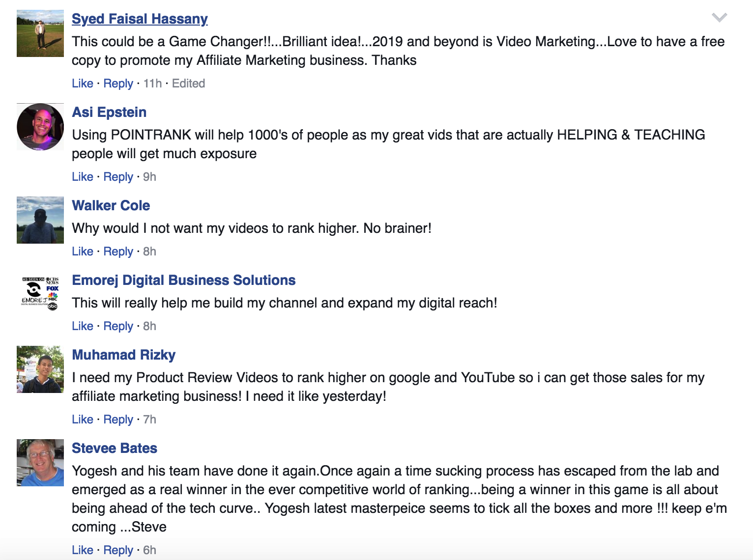Reply to Emorej Digital Business Solutions comment

118,326
